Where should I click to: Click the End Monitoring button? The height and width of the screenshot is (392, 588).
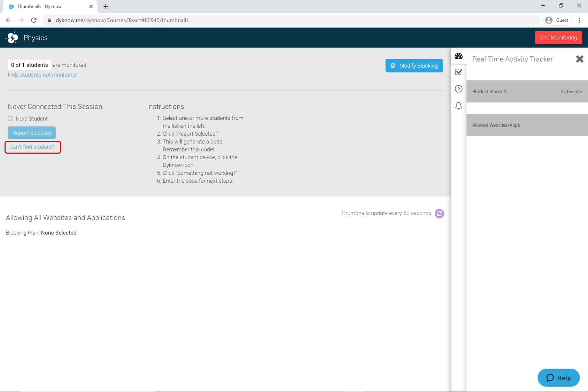[x=558, y=38]
